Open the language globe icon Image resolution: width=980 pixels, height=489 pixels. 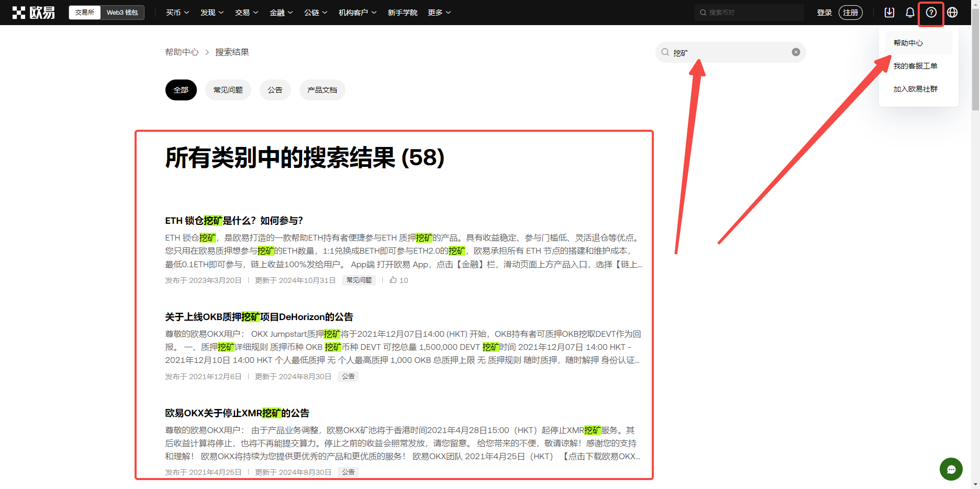point(952,13)
